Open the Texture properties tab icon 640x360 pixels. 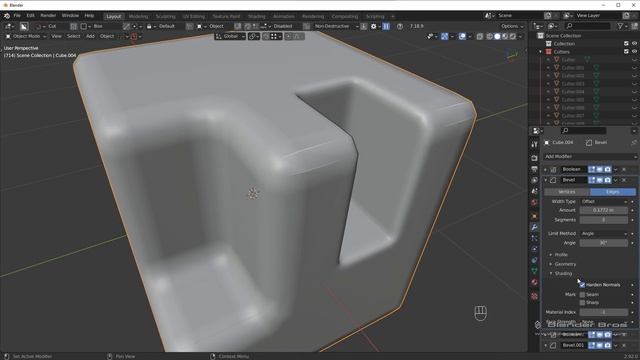pos(534,296)
